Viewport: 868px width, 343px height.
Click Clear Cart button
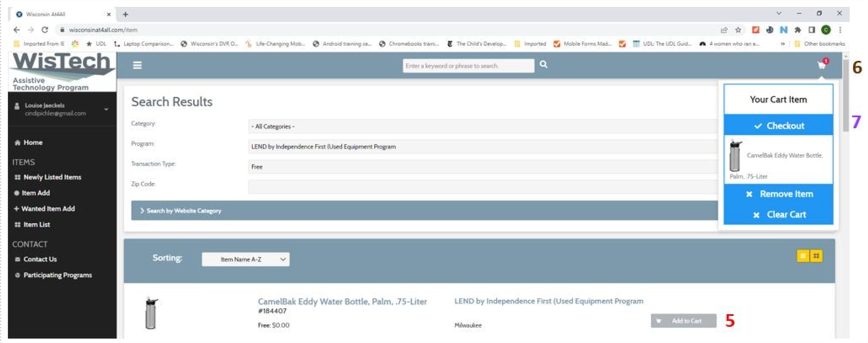(778, 214)
